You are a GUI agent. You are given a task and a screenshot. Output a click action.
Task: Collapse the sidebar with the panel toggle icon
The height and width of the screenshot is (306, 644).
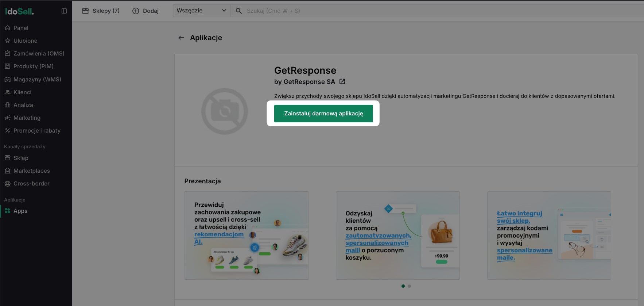pyautogui.click(x=64, y=11)
